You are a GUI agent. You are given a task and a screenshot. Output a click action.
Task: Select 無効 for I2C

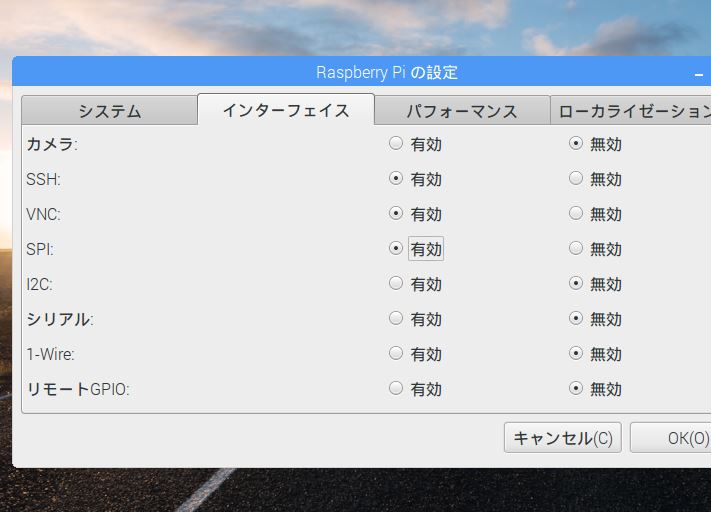click(576, 284)
